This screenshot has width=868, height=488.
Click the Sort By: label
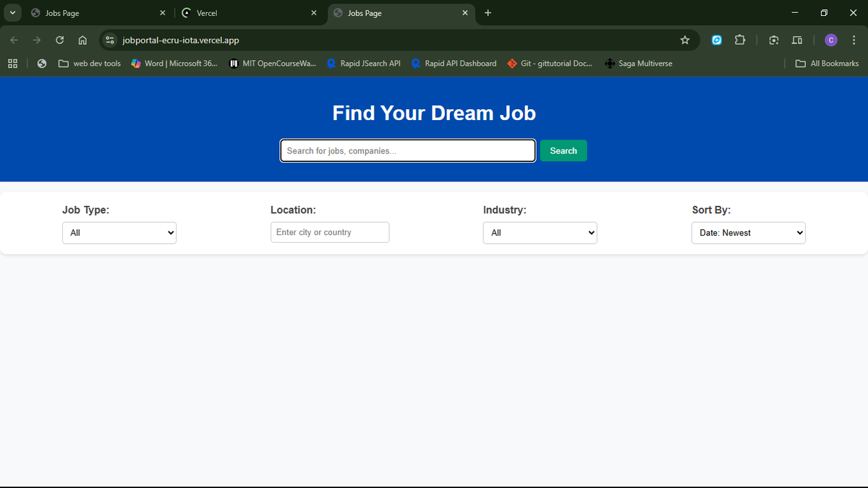point(711,210)
